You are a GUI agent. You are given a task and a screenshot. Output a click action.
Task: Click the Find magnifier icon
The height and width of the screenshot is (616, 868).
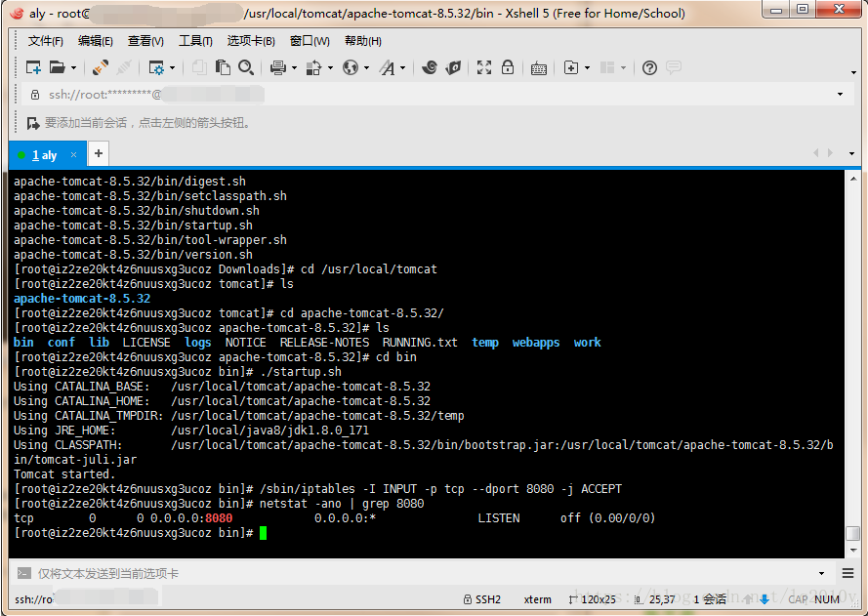coord(246,67)
